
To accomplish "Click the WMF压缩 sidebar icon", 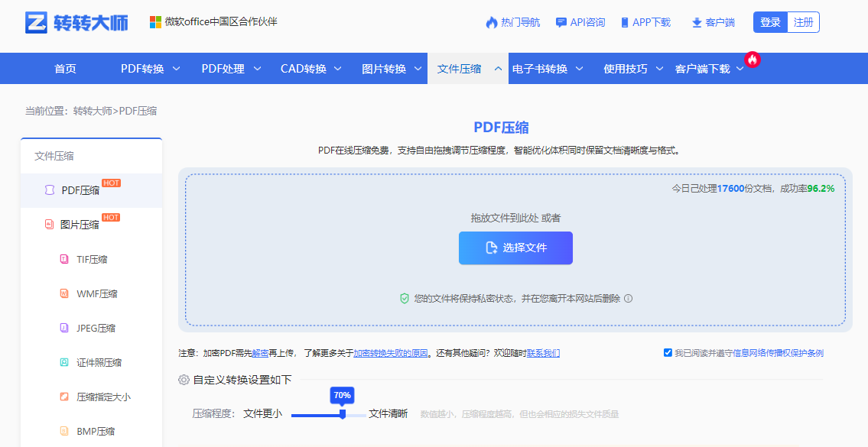I will click(x=64, y=293).
